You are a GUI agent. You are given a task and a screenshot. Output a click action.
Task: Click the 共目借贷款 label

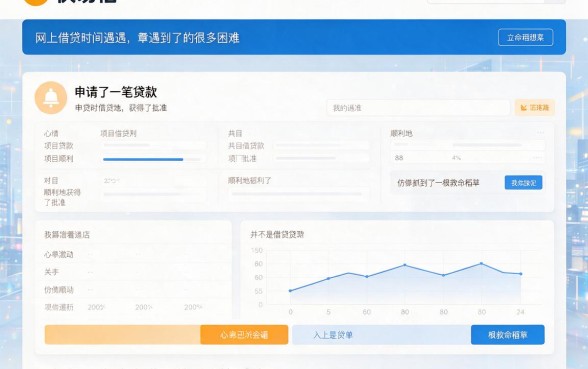pos(246,146)
